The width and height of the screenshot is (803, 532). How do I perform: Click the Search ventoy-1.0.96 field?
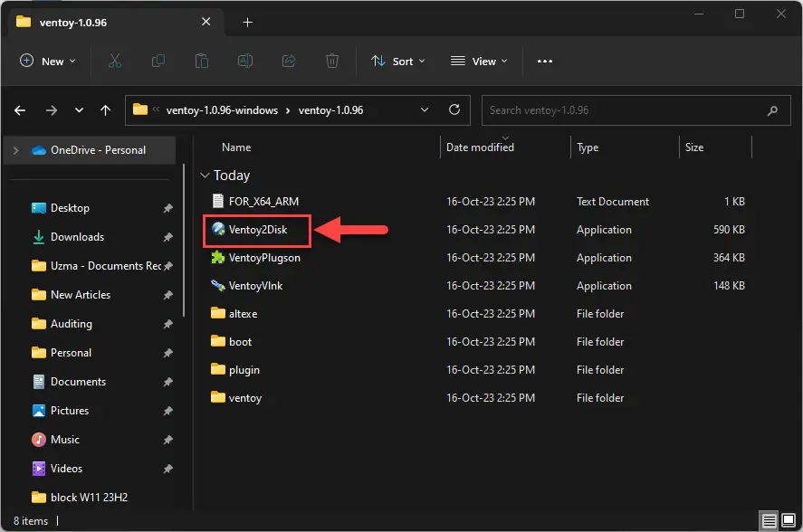(x=636, y=110)
